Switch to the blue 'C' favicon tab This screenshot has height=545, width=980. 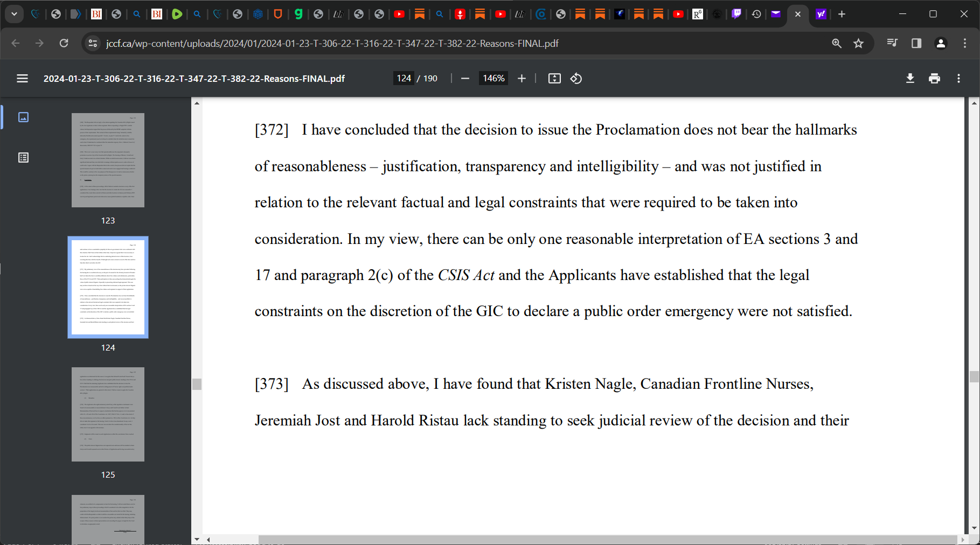click(x=541, y=14)
